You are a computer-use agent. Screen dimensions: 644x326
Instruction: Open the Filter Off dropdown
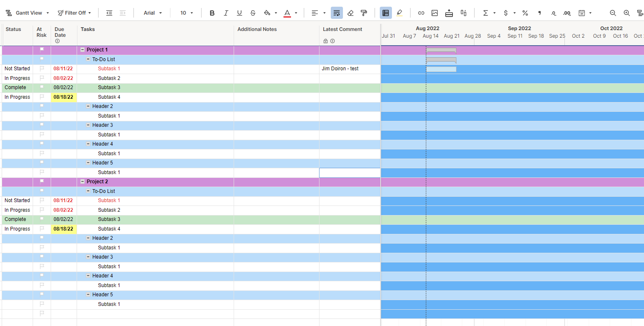75,13
